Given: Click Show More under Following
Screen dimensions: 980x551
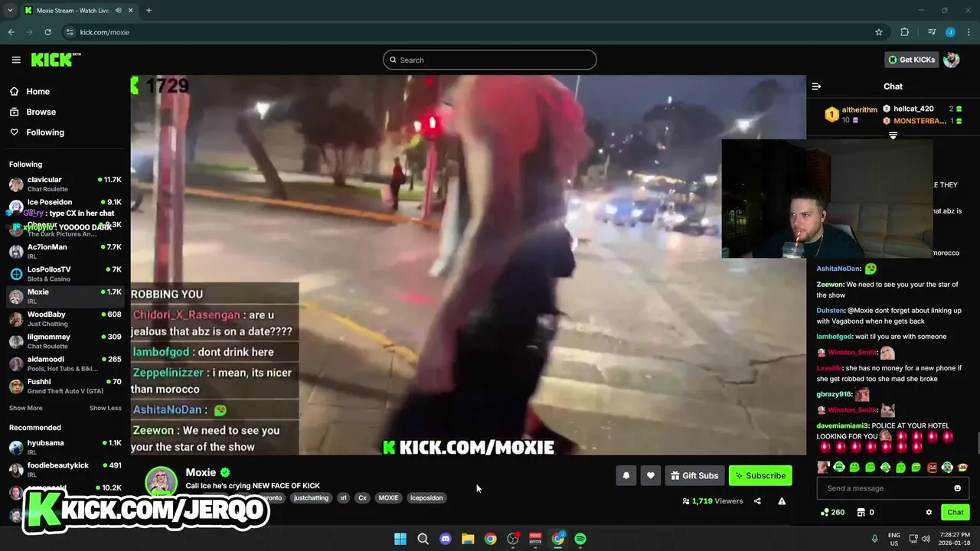Looking at the screenshot, I should (x=26, y=408).
